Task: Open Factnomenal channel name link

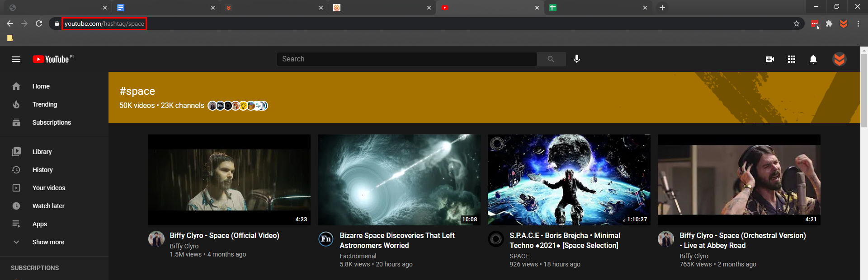Action: click(358, 256)
